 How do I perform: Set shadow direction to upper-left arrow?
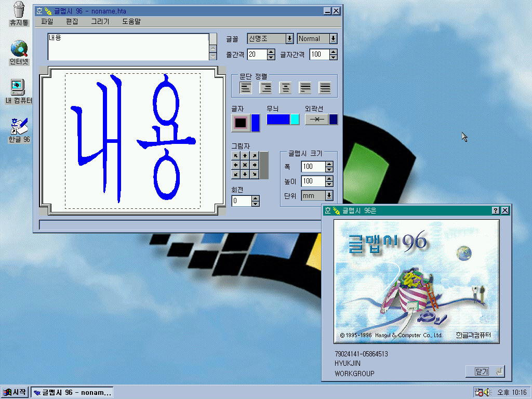click(236, 156)
